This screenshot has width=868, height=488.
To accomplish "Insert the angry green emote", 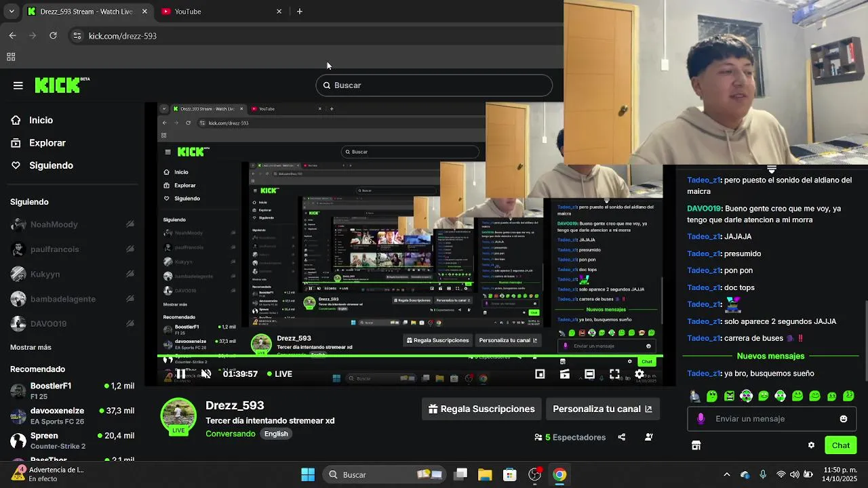I will tap(729, 396).
